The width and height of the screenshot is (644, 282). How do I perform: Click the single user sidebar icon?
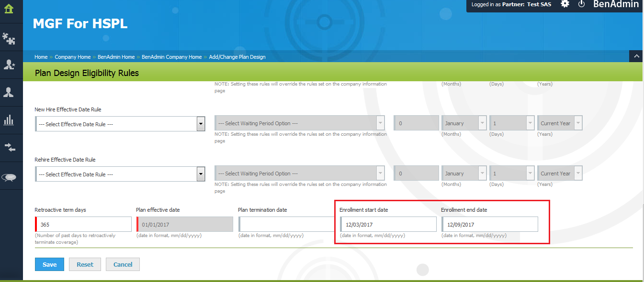coord(9,92)
